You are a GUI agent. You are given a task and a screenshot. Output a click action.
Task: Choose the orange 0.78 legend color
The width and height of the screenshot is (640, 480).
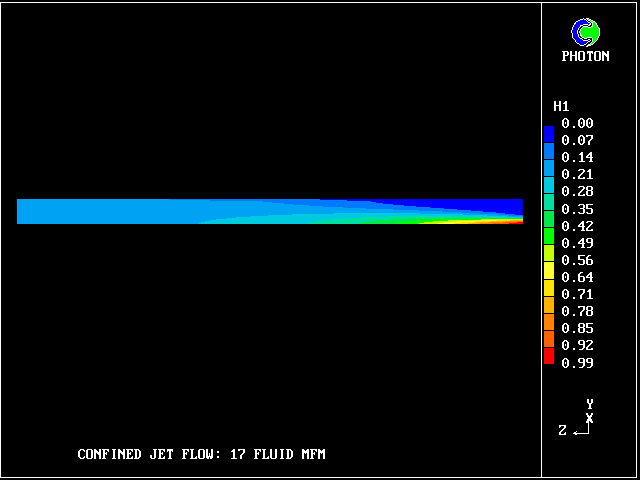(x=548, y=305)
